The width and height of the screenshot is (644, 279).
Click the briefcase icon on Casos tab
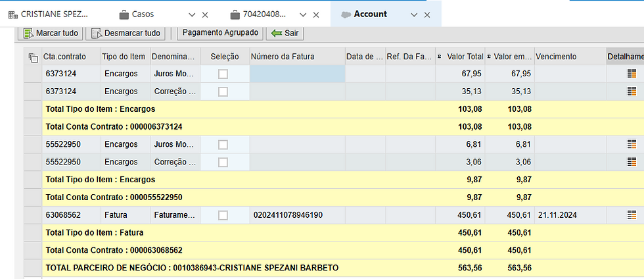click(124, 14)
